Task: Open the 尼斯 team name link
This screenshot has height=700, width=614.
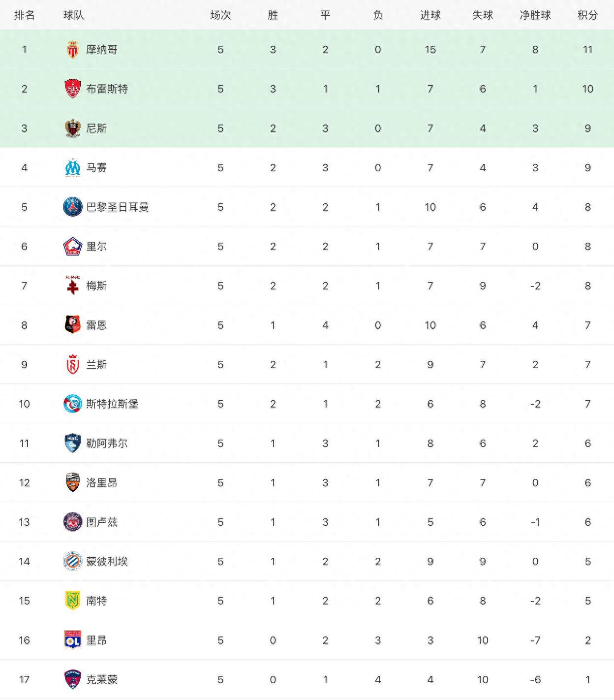Action: tap(96, 128)
